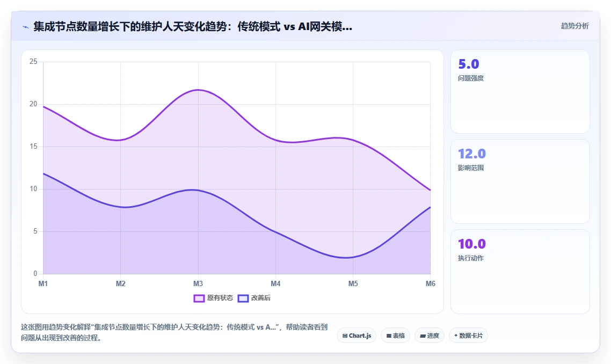Click the 进度 tag chip
Screen dimensions: 611x364
pyautogui.click(x=430, y=336)
